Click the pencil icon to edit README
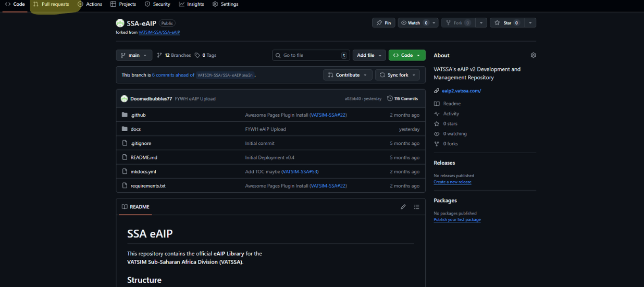644x287 pixels. coord(403,207)
